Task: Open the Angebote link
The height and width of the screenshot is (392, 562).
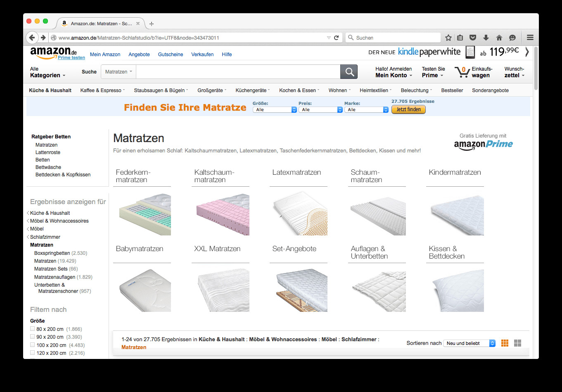Action: pos(139,55)
